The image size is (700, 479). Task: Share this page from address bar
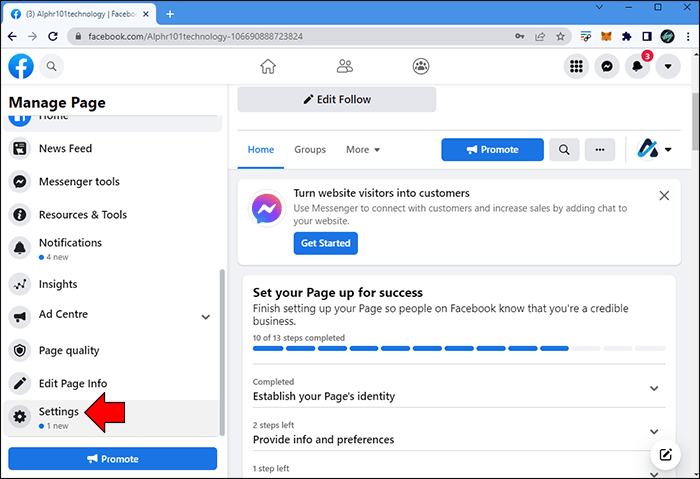[540, 37]
